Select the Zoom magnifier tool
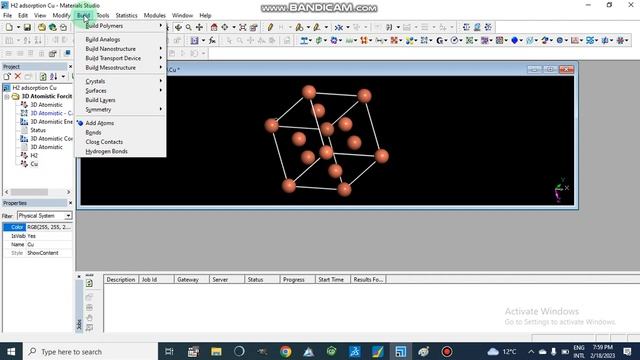The image size is (640, 360). [189, 27]
